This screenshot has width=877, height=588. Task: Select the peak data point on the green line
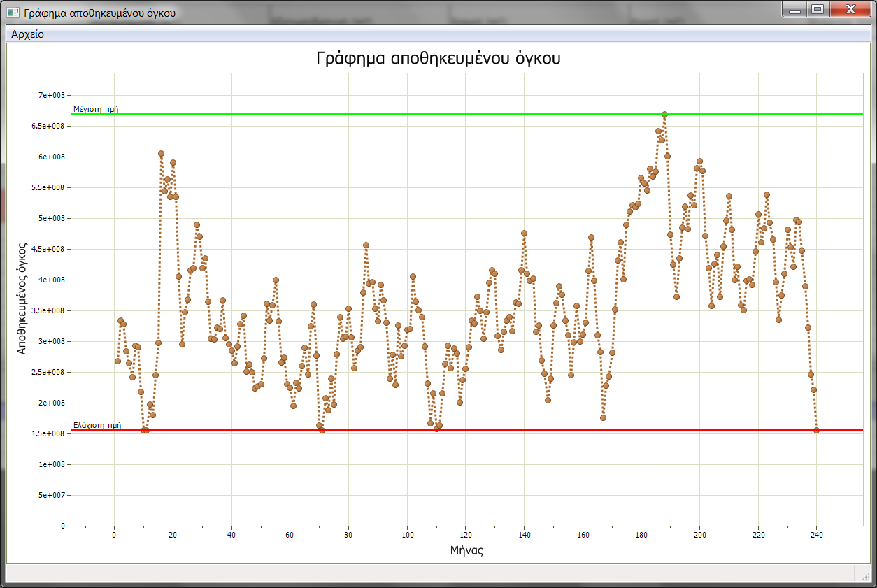(x=664, y=114)
